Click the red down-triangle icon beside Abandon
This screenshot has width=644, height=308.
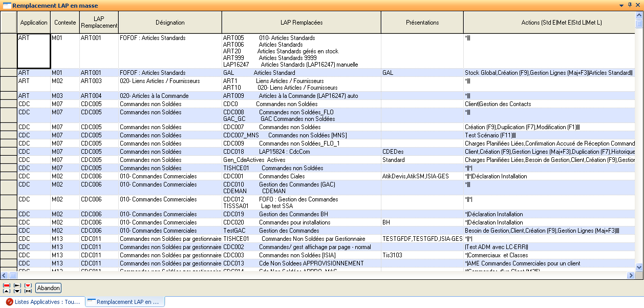pyautogui.click(x=28, y=285)
